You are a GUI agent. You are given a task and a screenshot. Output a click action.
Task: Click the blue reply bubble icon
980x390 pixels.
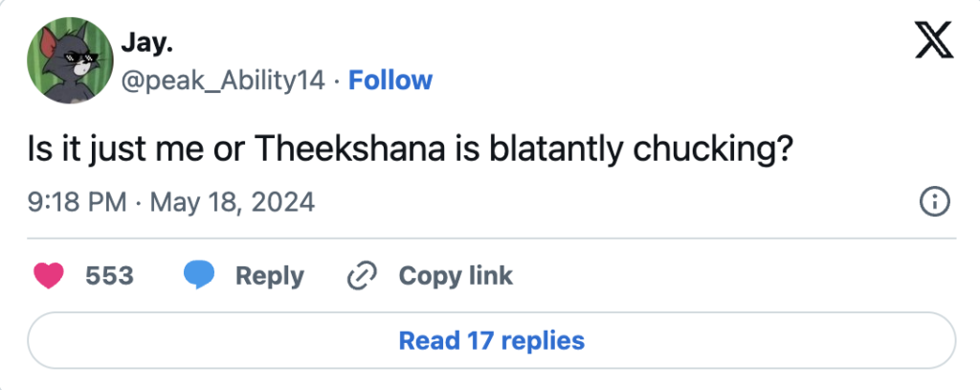click(x=198, y=276)
